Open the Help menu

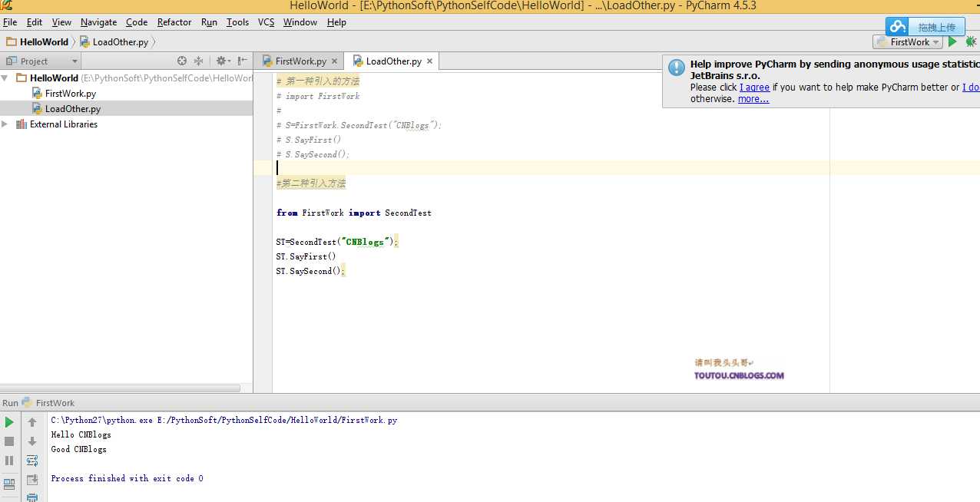[x=336, y=22]
